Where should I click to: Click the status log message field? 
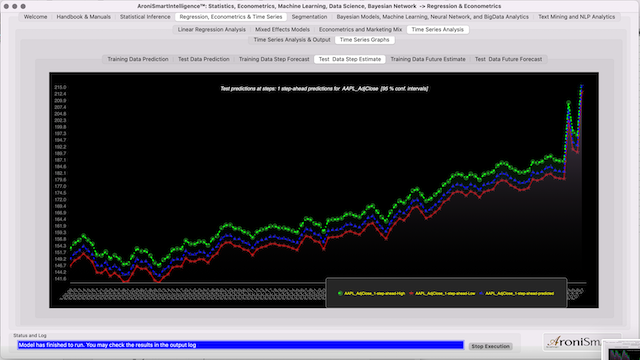click(x=240, y=345)
